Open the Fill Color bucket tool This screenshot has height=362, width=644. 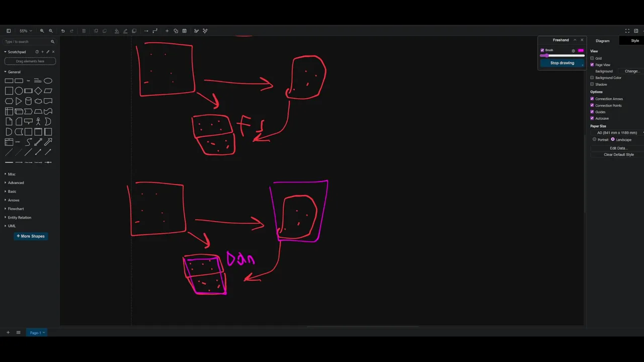point(117,31)
